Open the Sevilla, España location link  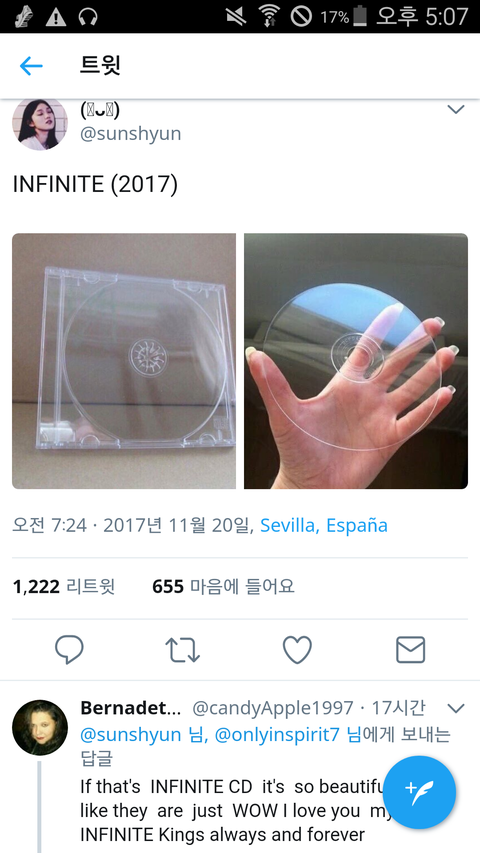coord(324,526)
